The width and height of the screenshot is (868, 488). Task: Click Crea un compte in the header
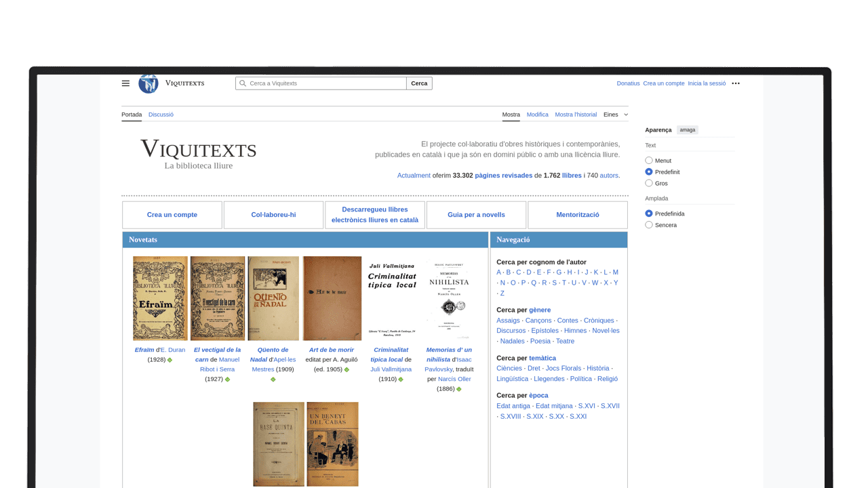point(664,83)
